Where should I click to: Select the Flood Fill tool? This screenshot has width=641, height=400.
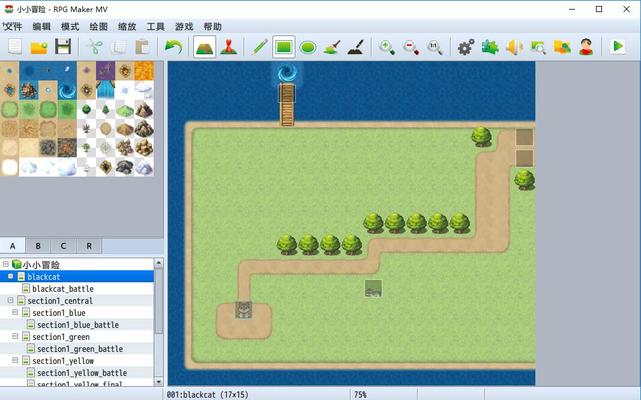(x=332, y=47)
